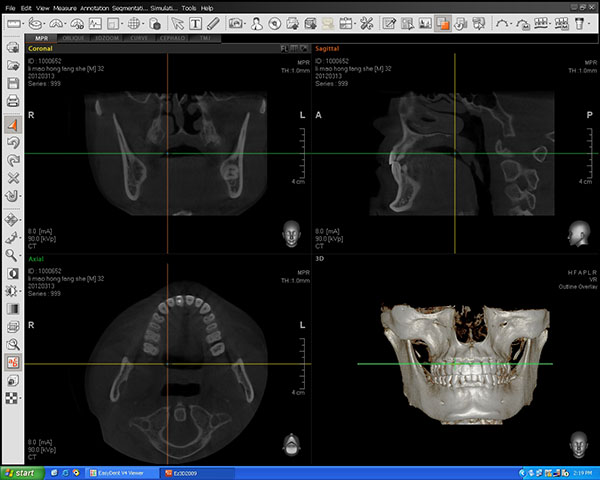
Task: Open dropdown arrow beside sidebar zoom tool
Action: (x=22, y=255)
